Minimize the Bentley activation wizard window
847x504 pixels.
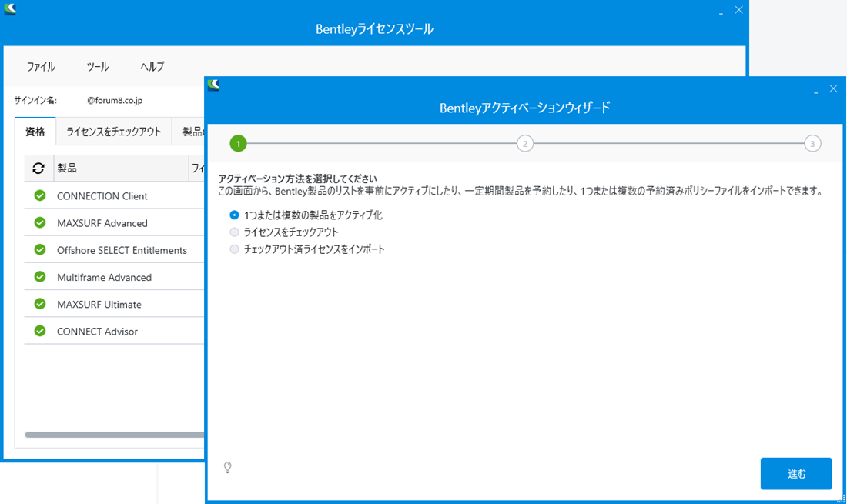click(815, 92)
